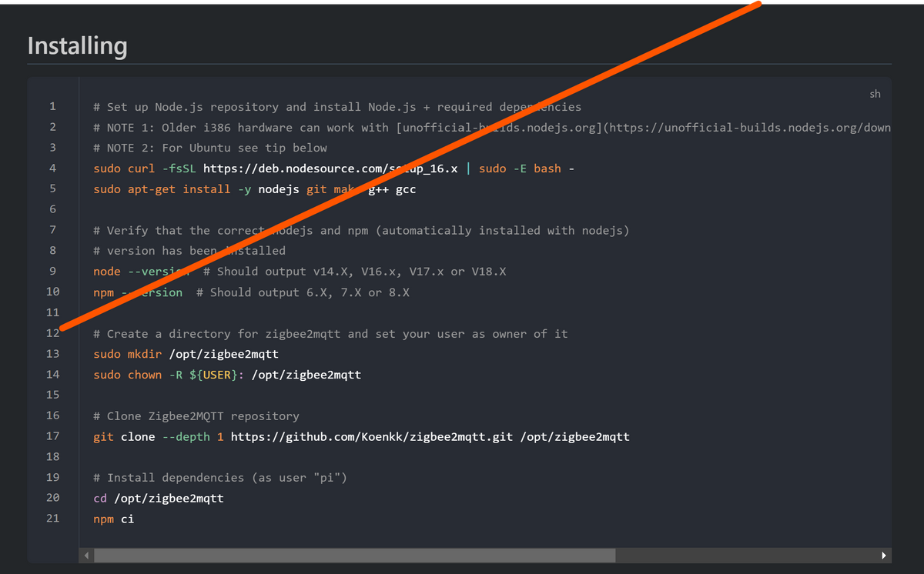This screenshot has height=574, width=924.
Task: Click the sudo mkdir /opt/zigbee2mqtt line
Action: 186,354
